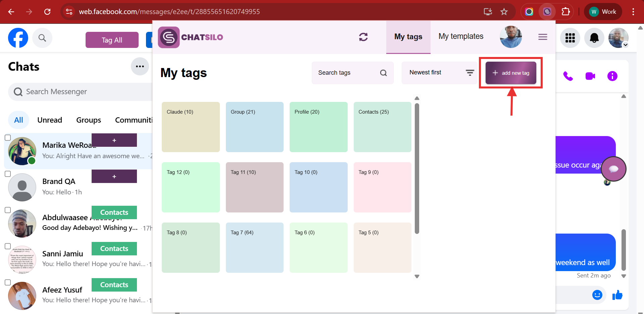Switch to My tags tab

pyautogui.click(x=408, y=37)
